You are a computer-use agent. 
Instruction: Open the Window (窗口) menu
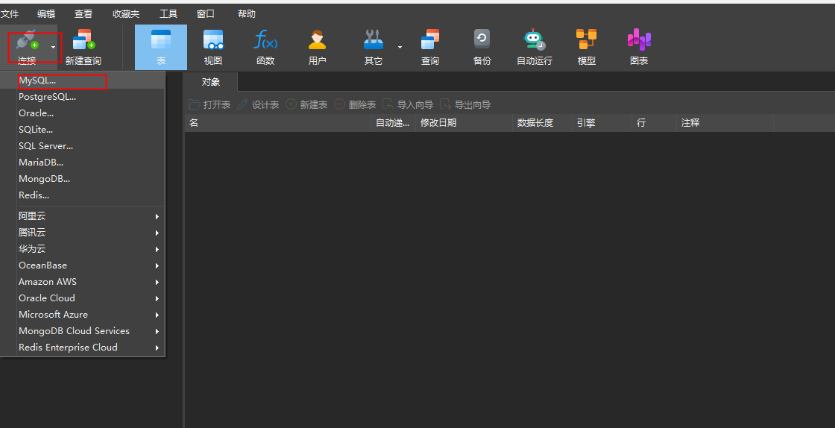[x=206, y=14]
